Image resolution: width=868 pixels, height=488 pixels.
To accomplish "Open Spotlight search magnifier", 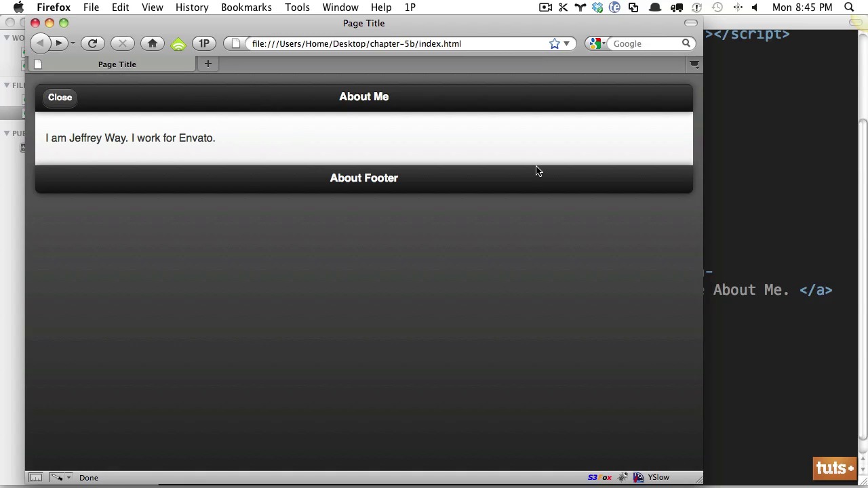I will pyautogui.click(x=849, y=7).
